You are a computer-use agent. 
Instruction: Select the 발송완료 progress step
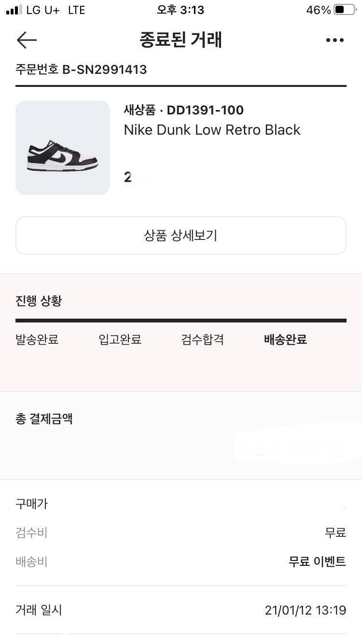(37, 339)
